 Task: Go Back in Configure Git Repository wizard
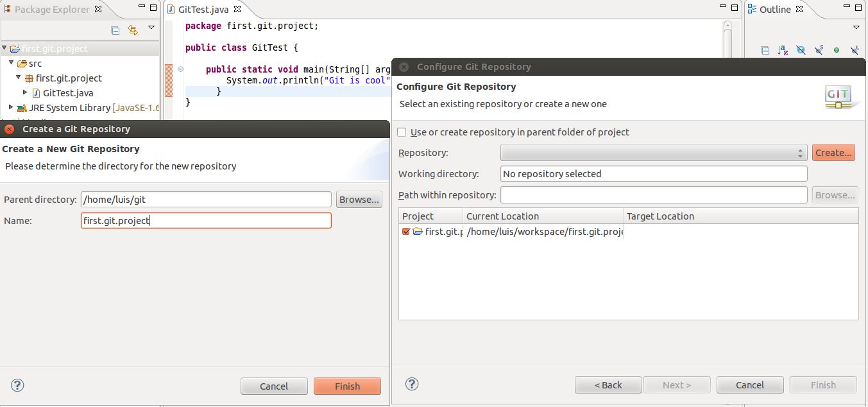[x=608, y=385]
